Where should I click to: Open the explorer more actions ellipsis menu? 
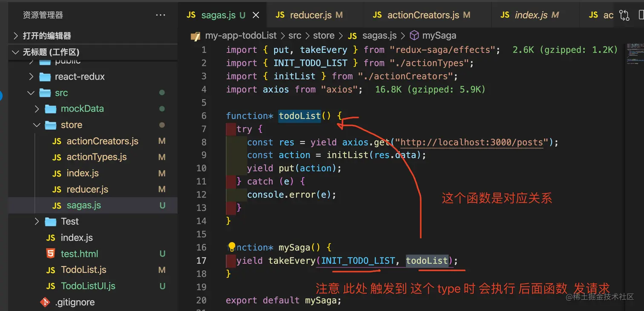161,15
